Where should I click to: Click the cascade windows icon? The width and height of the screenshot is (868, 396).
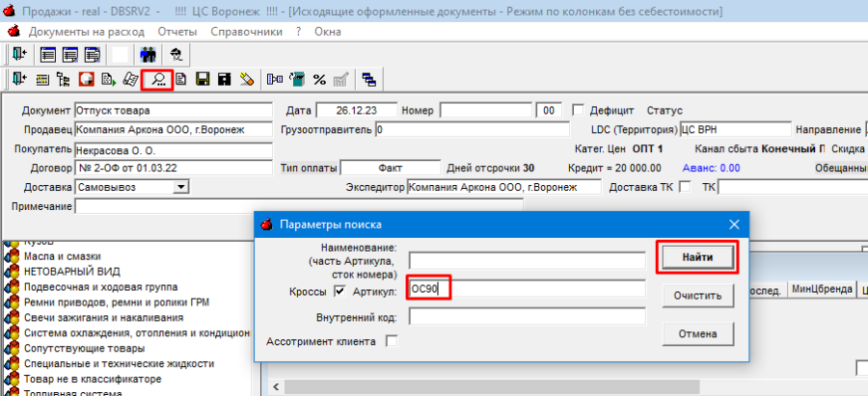pos(368,80)
